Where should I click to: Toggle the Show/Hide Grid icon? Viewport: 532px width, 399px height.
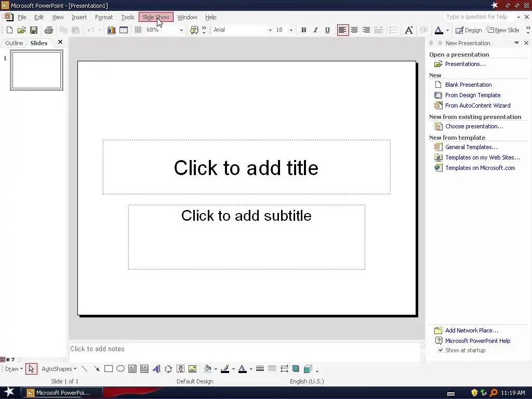tap(138, 30)
